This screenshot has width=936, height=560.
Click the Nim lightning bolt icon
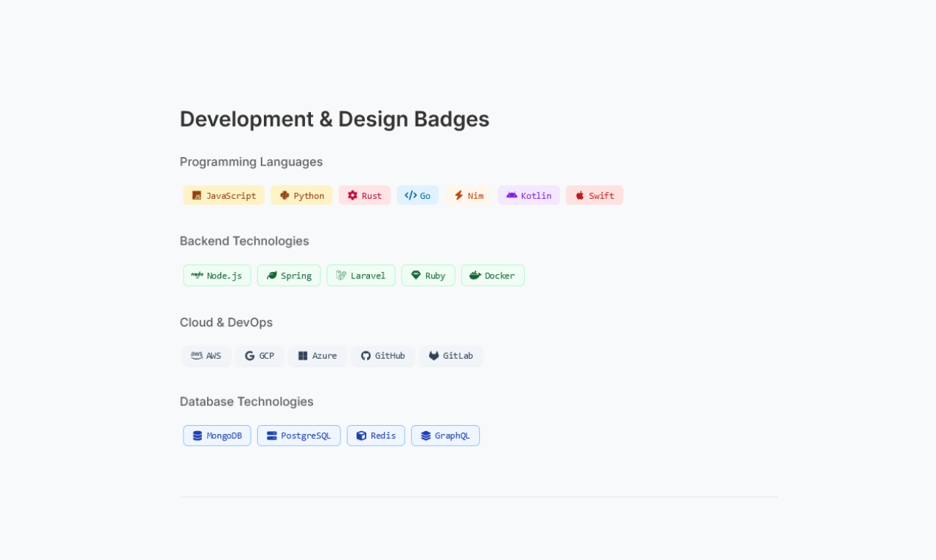point(458,195)
